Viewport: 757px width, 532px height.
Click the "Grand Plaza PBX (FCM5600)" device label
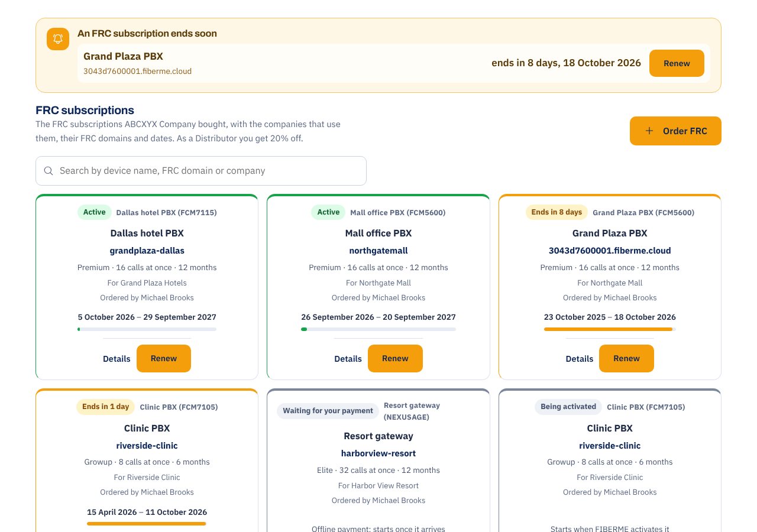[x=643, y=212]
